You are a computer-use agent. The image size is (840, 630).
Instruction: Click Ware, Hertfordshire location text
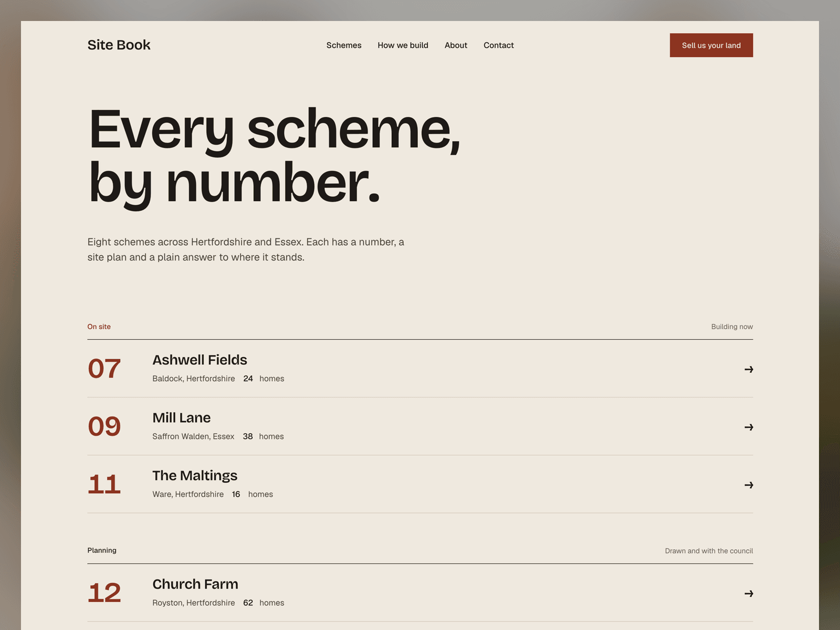(x=188, y=494)
